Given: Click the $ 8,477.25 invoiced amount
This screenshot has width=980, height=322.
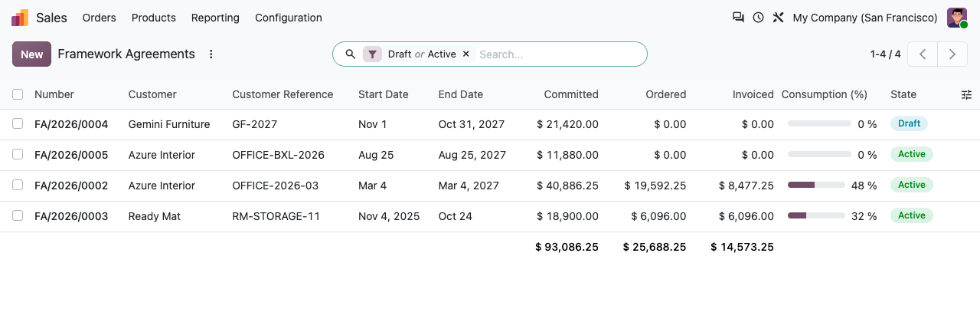Looking at the screenshot, I should click(x=746, y=186).
